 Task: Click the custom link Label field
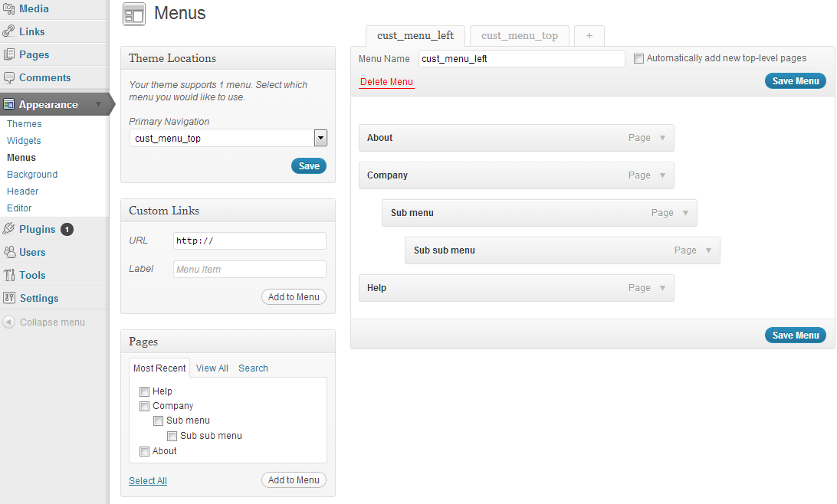249,270
